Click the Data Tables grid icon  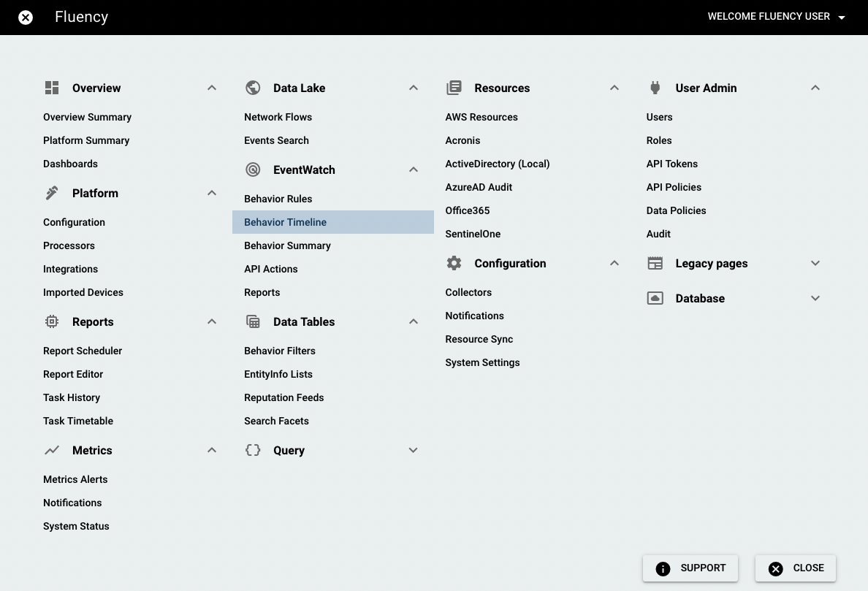(253, 321)
